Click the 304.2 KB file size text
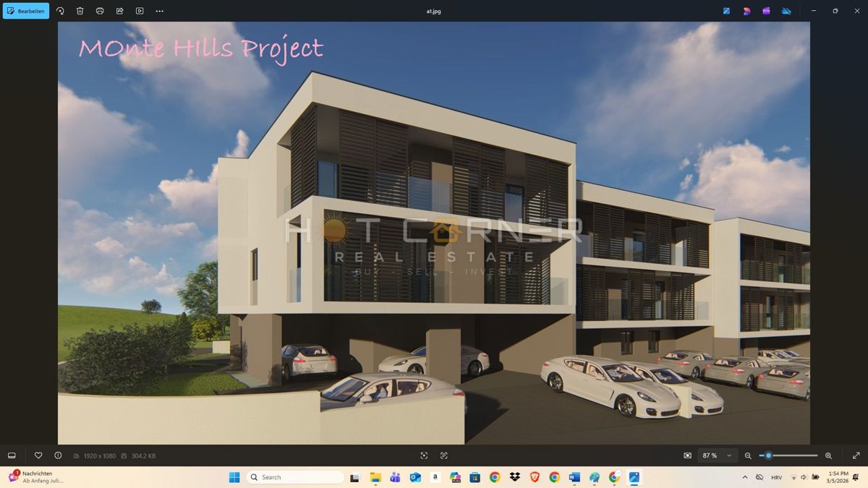This screenshot has height=488, width=868. pos(143,456)
